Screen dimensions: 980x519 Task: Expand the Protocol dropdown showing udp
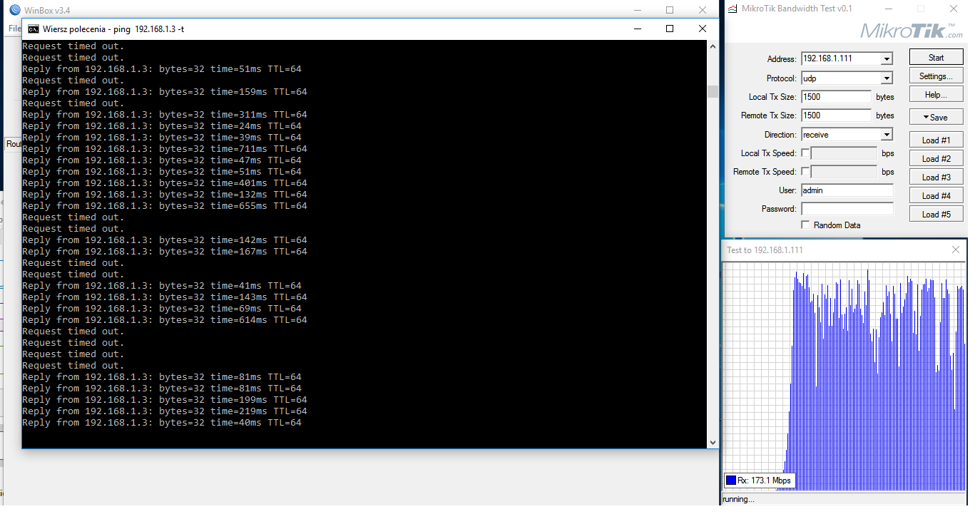[x=886, y=78]
